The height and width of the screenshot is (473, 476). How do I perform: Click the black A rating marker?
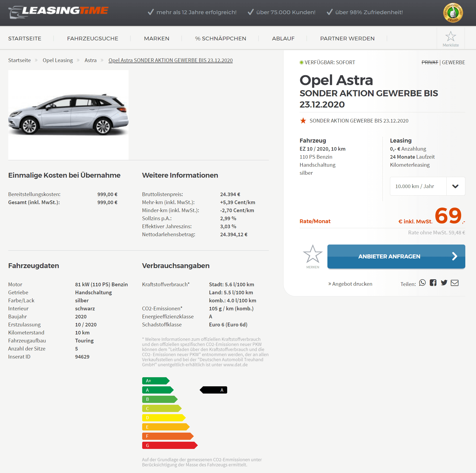tap(213, 390)
